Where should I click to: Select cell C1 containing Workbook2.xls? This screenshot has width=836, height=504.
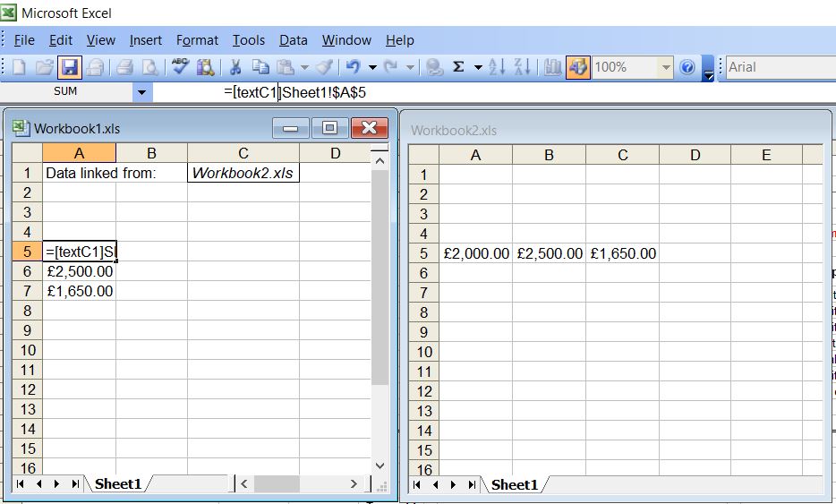(x=243, y=173)
